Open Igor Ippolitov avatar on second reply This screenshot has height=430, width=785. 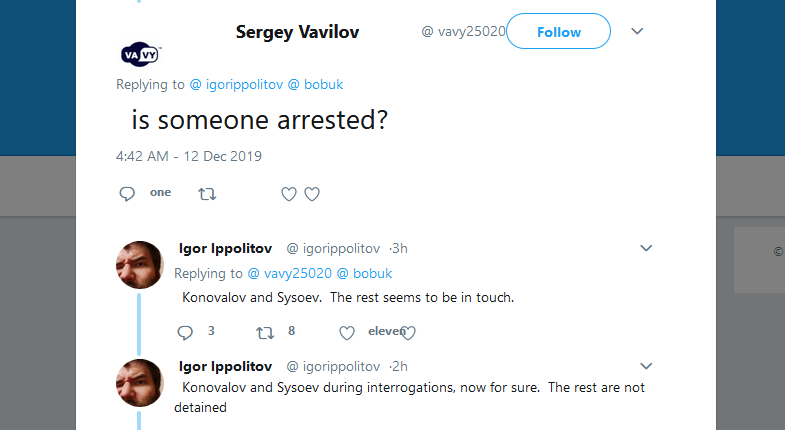tap(140, 383)
